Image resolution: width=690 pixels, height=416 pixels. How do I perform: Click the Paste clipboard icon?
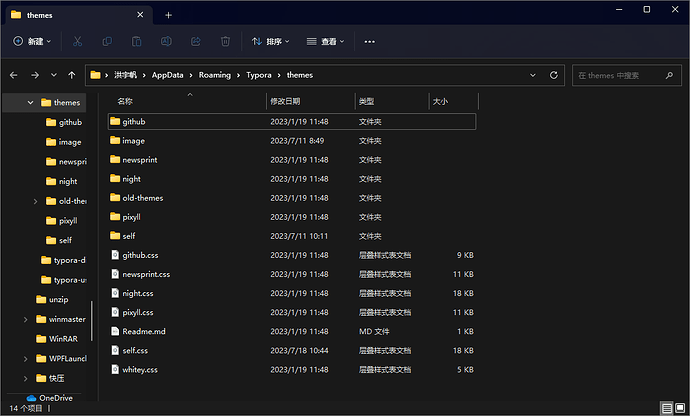pyautogui.click(x=136, y=41)
